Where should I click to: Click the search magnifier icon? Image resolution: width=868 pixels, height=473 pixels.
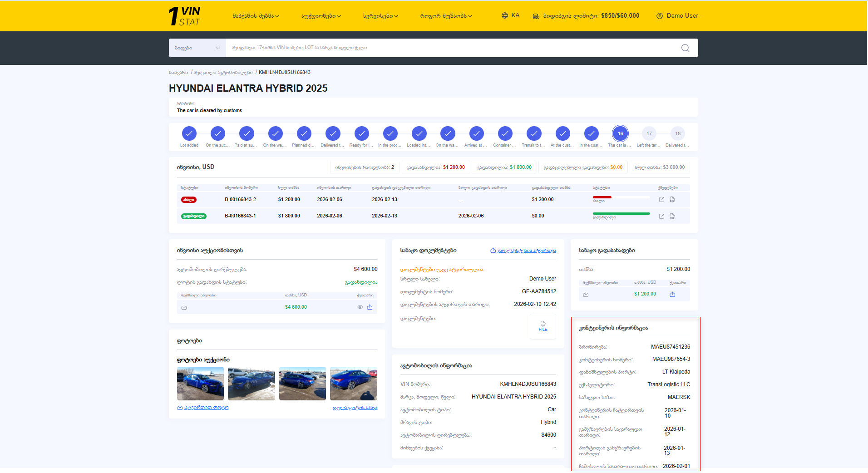pos(685,48)
